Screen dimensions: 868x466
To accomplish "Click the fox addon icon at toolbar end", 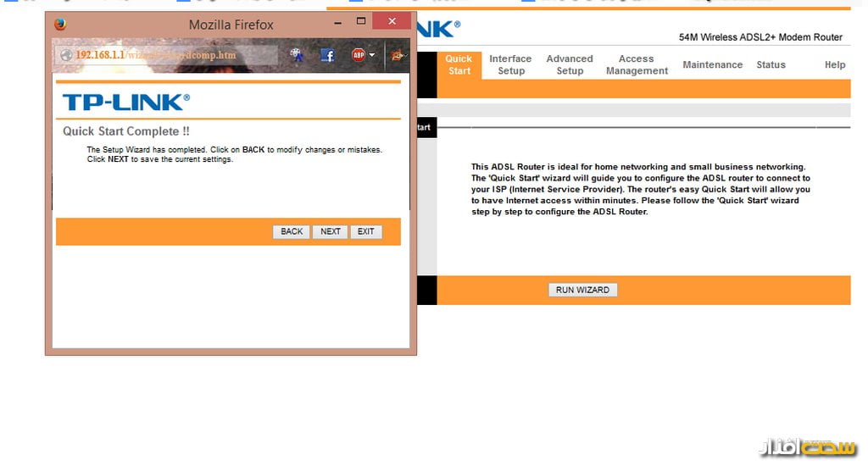I will (397, 56).
